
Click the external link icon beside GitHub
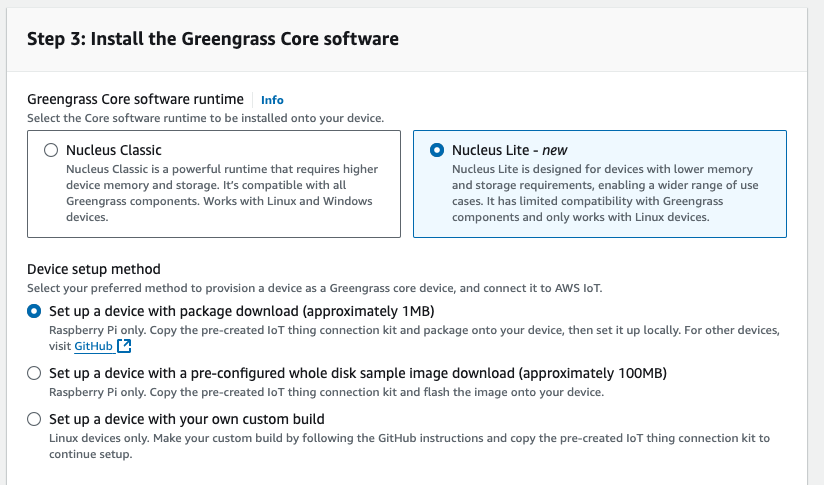124,347
